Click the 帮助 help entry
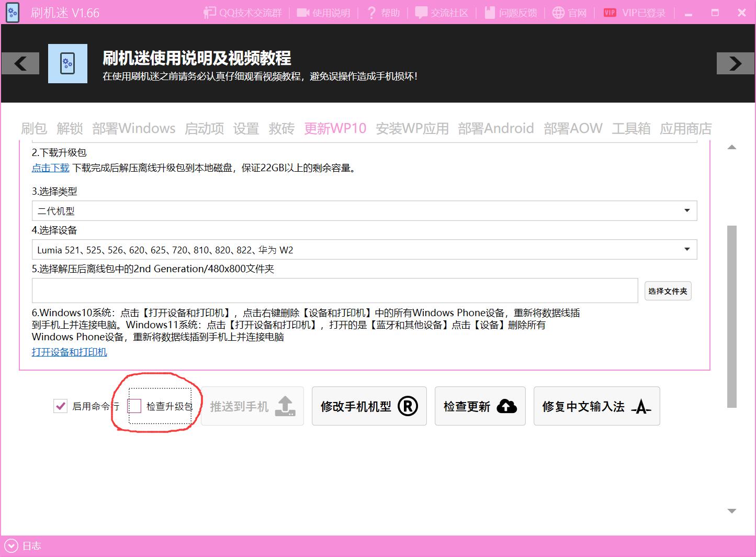This screenshot has height=557, width=756. coord(383,13)
